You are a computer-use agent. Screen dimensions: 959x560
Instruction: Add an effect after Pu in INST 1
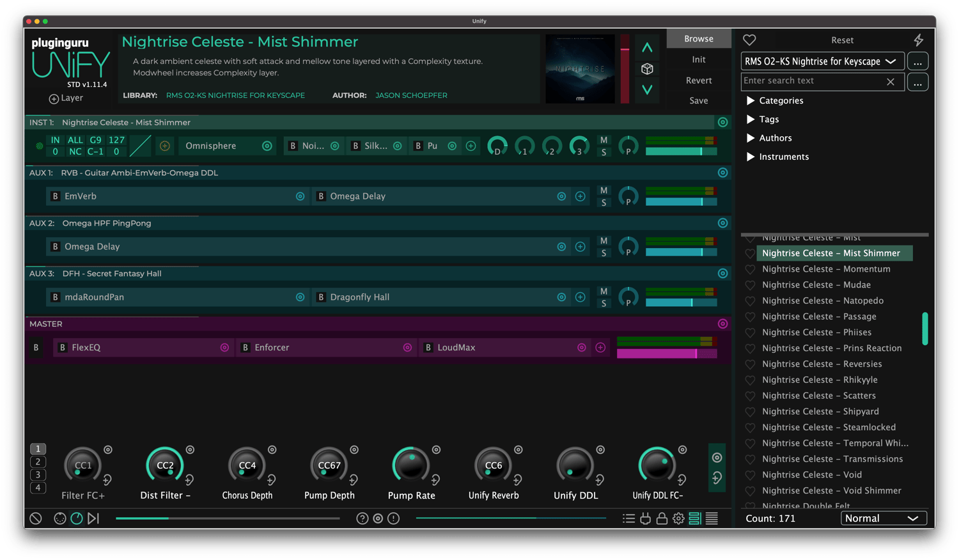coord(471,146)
